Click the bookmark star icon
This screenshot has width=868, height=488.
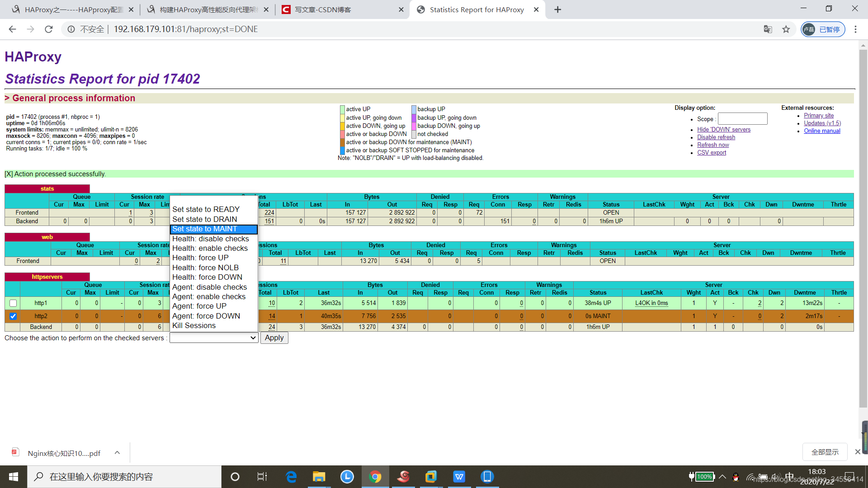[786, 29]
